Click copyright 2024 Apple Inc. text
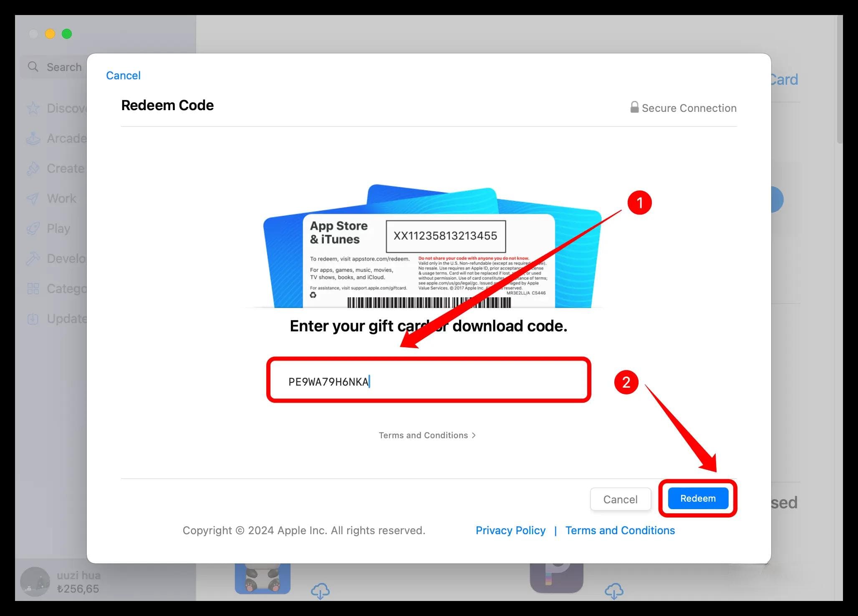Image resolution: width=858 pixels, height=616 pixels. [304, 530]
